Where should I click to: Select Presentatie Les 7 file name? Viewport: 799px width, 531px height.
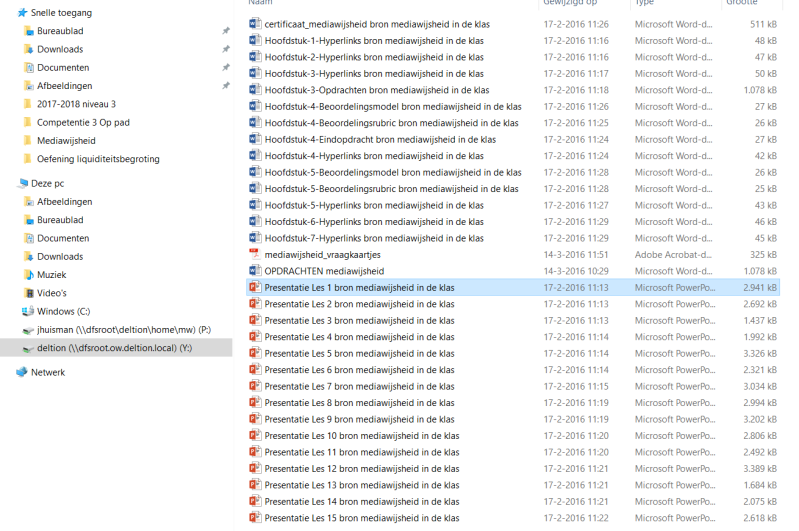(x=359, y=386)
